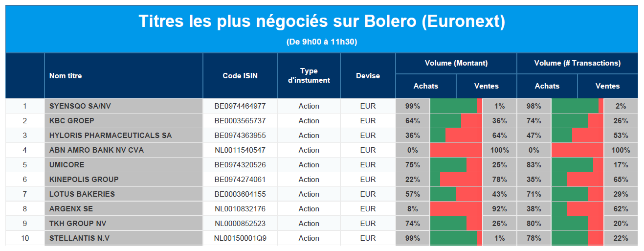644x251 pixels.
Task: Open the SYENSQO SA/NV title name
Action: tap(77, 106)
